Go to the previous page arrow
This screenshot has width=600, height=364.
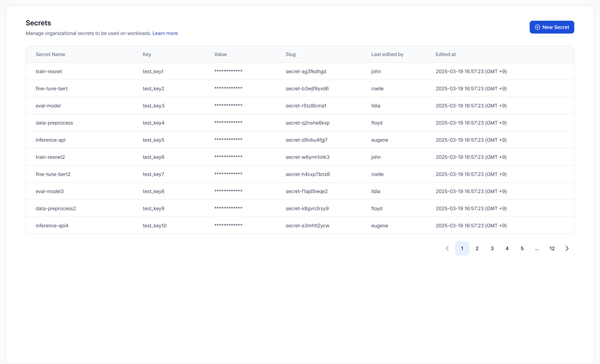click(x=447, y=248)
